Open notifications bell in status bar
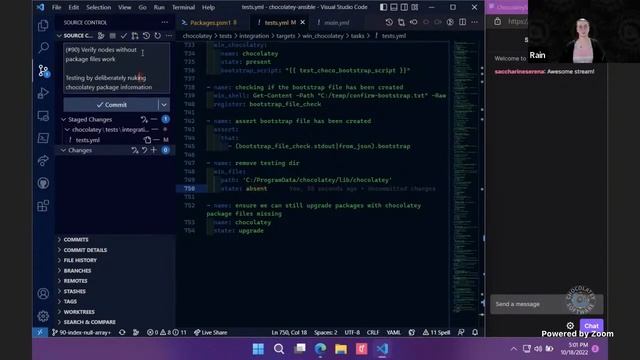 click(475, 332)
